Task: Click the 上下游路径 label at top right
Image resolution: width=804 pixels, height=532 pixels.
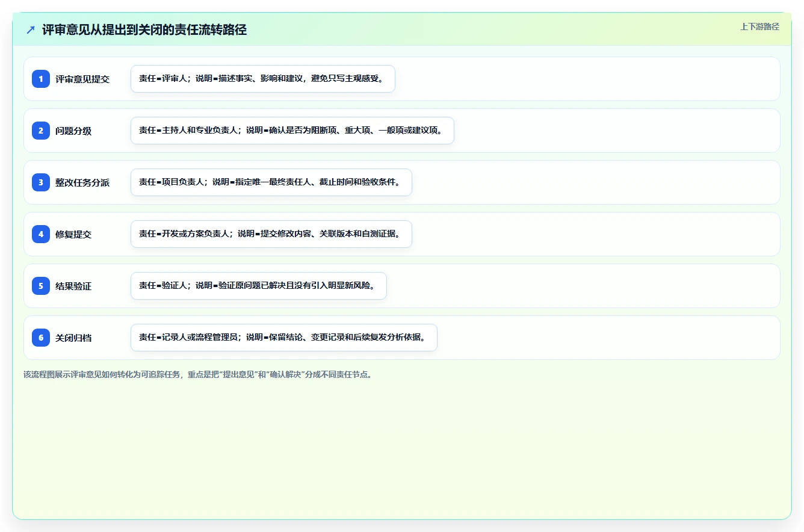Action: pyautogui.click(x=759, y=26)
